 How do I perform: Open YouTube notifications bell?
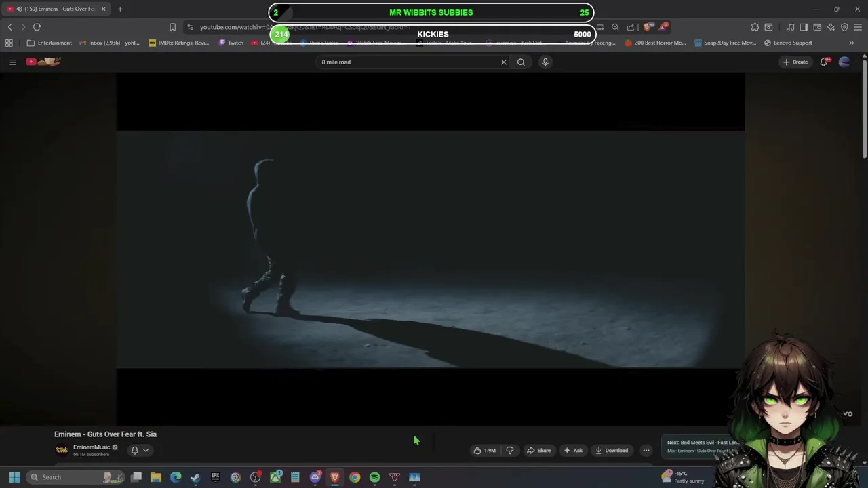824,62
